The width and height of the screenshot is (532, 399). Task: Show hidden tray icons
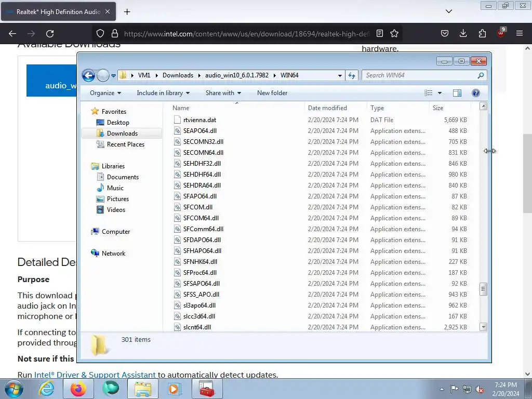[x=442, y=389]
